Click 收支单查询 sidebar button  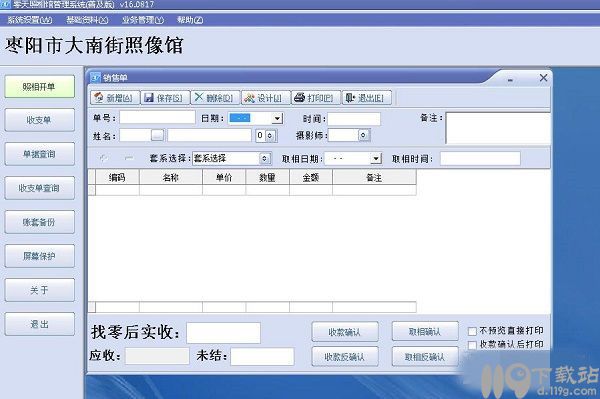tap(39, 188)
